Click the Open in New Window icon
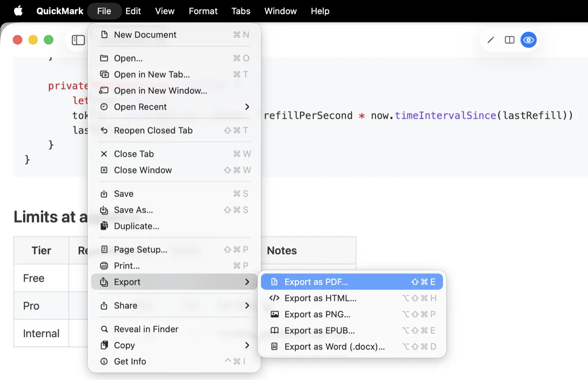The width and height of the screenshot is (588, 380). 104,91
